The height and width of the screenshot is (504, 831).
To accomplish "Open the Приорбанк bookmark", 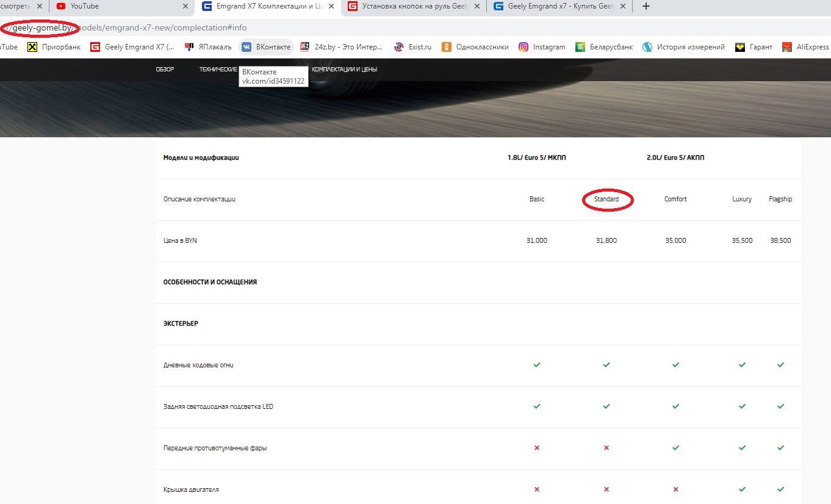I will pos(54,47).
